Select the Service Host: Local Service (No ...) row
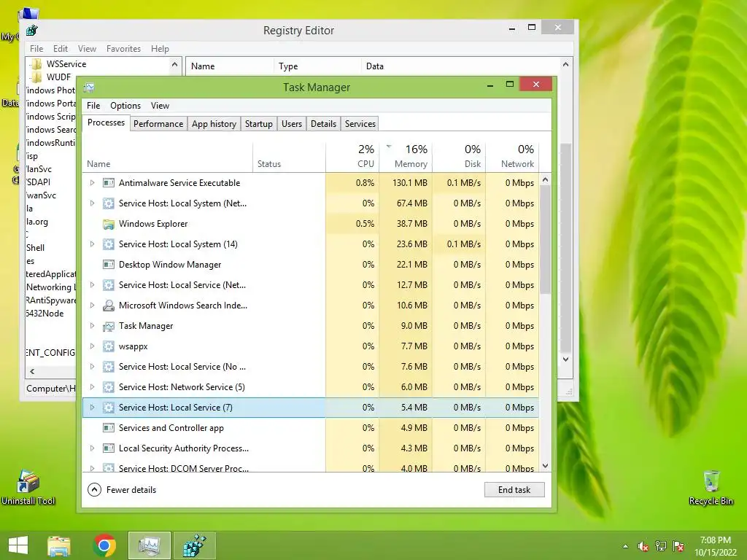 pyautogui.click(x=311, y=367)
